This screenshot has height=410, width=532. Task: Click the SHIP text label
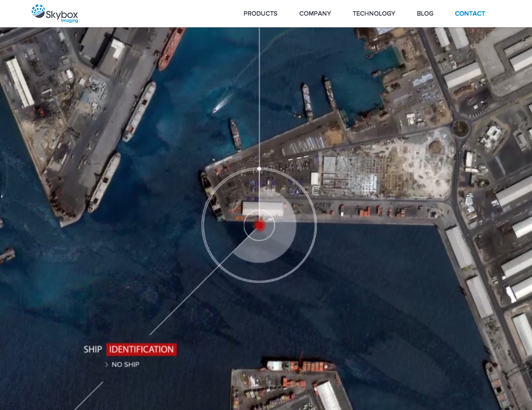coord(93,349)
